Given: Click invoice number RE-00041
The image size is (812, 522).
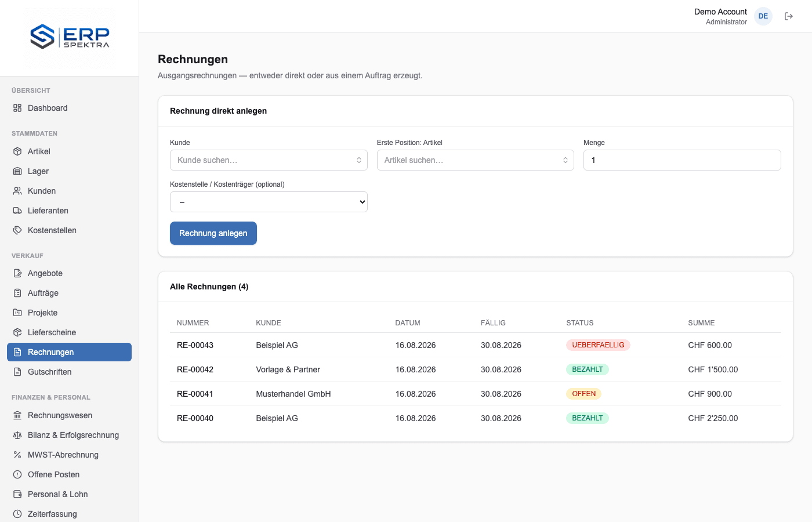Looking at the screenshot, I should [x=195, y=394].
